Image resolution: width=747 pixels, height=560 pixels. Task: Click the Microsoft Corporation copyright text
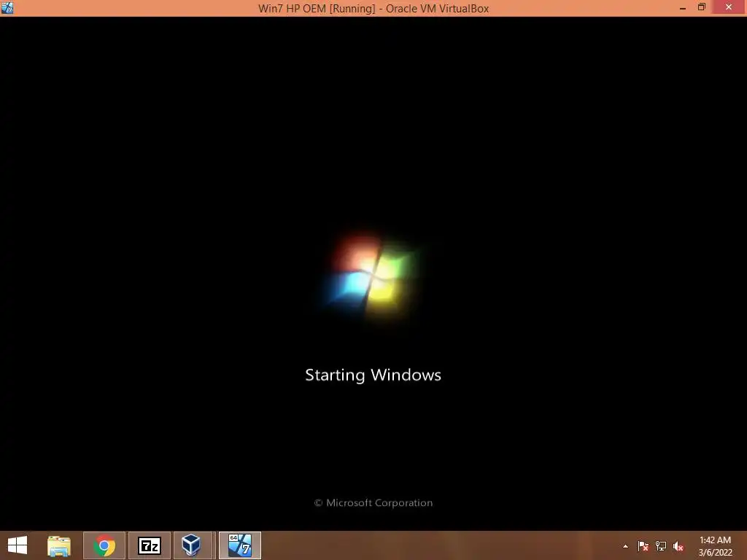pos(373,503)
